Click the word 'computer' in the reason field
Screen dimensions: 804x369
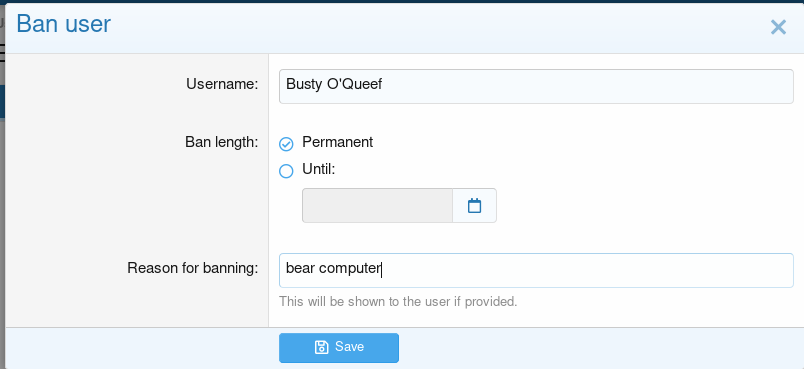click(350, 269)
